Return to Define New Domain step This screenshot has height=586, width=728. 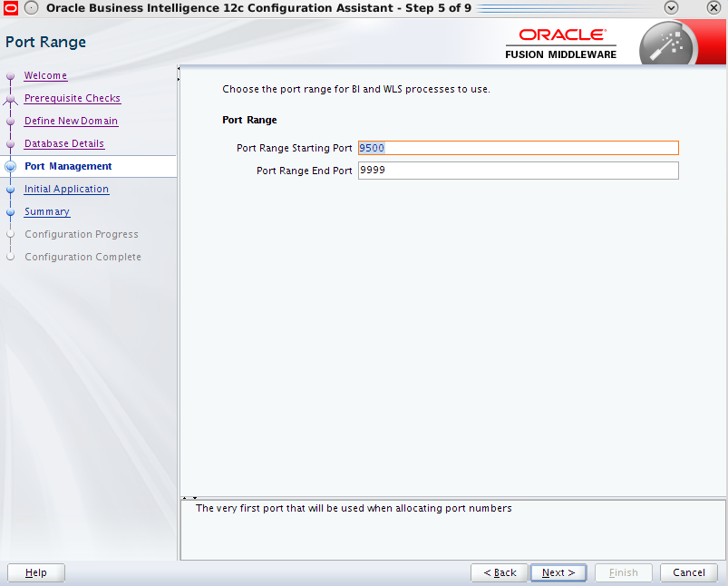pyautogui.click(x=71, y=121)
